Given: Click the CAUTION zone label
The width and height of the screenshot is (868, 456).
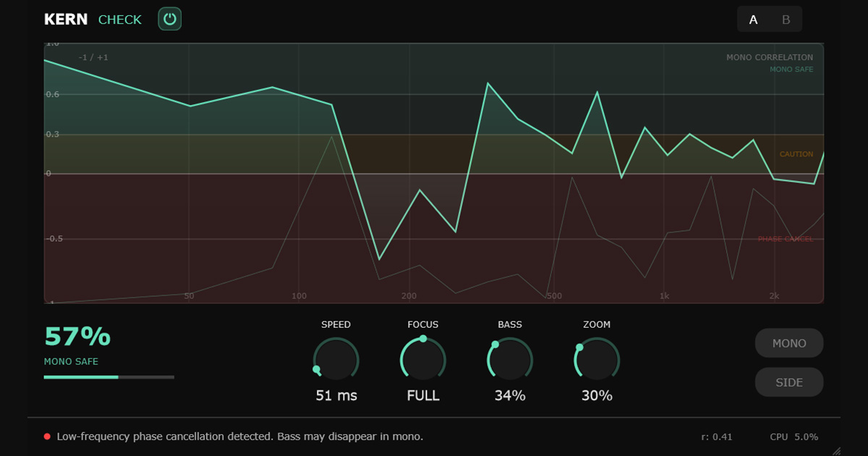Looking at the screenshot, I should [x=796, y=153].
